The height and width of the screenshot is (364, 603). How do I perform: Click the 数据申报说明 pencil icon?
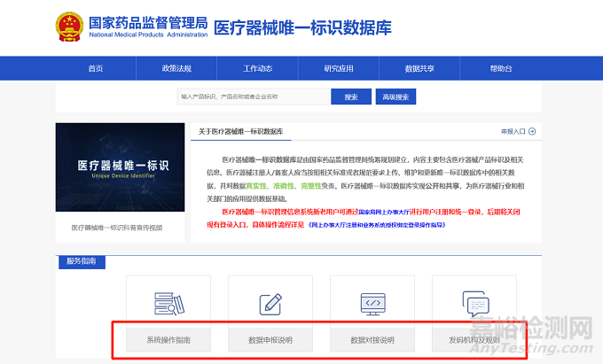270,304
